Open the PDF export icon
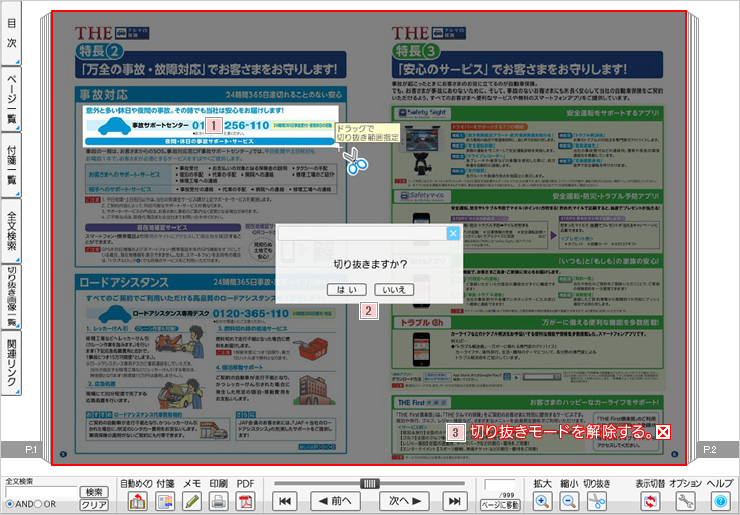Screen dimensions: 740x515 pos(246,501)
